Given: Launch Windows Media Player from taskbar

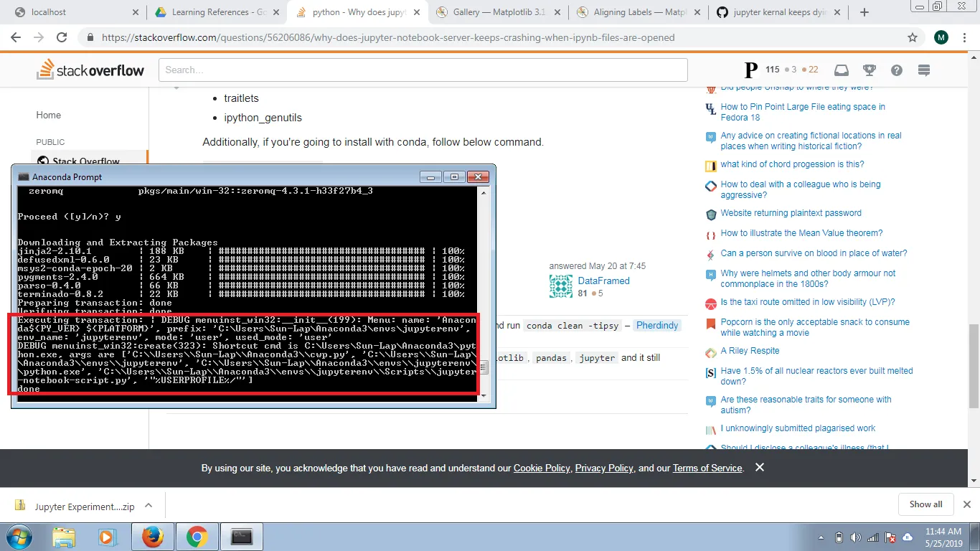Looking at the screenshot, I should (x=107, y=537).
